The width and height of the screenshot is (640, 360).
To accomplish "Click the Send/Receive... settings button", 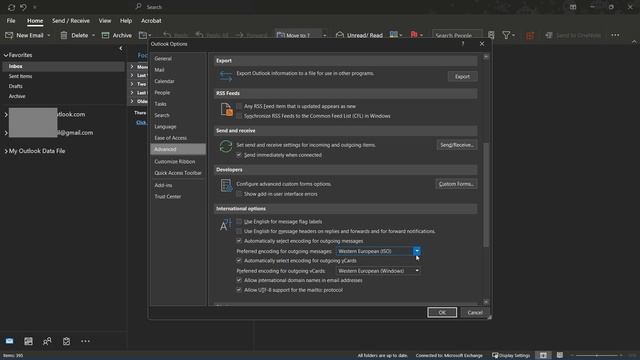I will [x=456, y=145].
